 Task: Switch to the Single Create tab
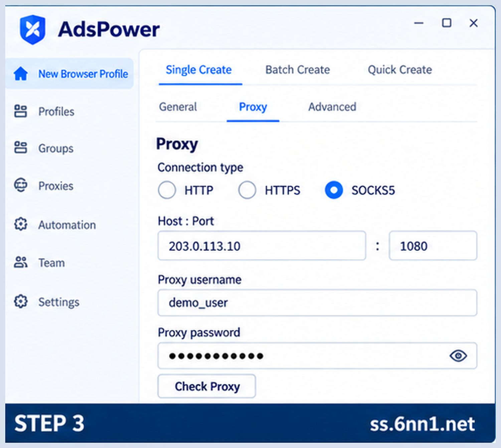pos(199,70)
